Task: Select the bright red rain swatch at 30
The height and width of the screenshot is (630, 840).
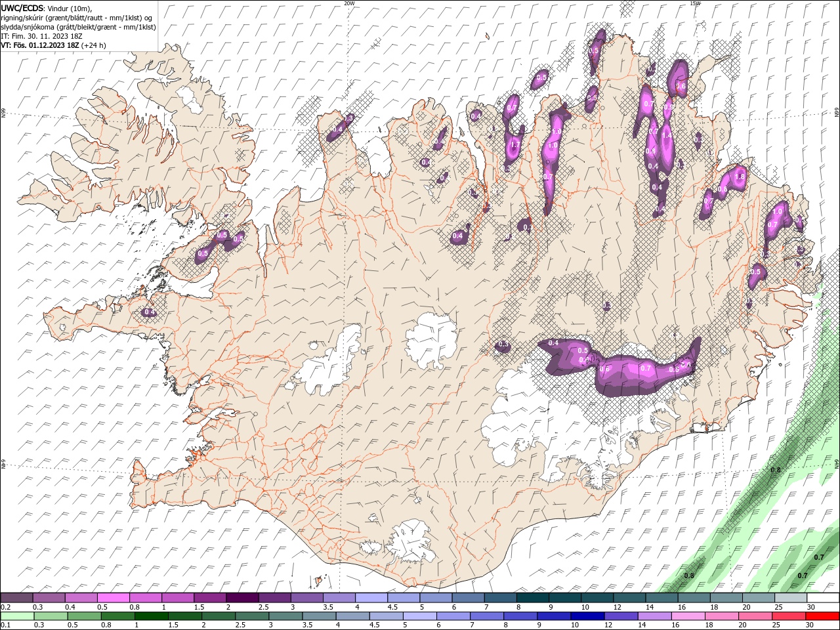Action: pyautogui.click(x=823, y=616)
